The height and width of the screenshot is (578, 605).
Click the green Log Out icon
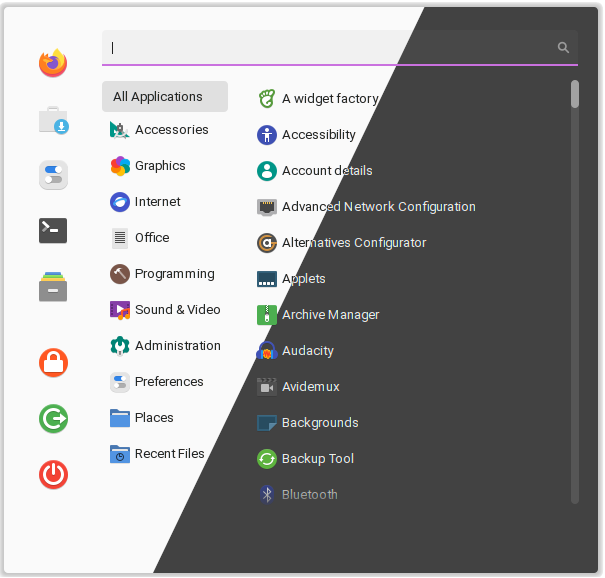[53, 419]
